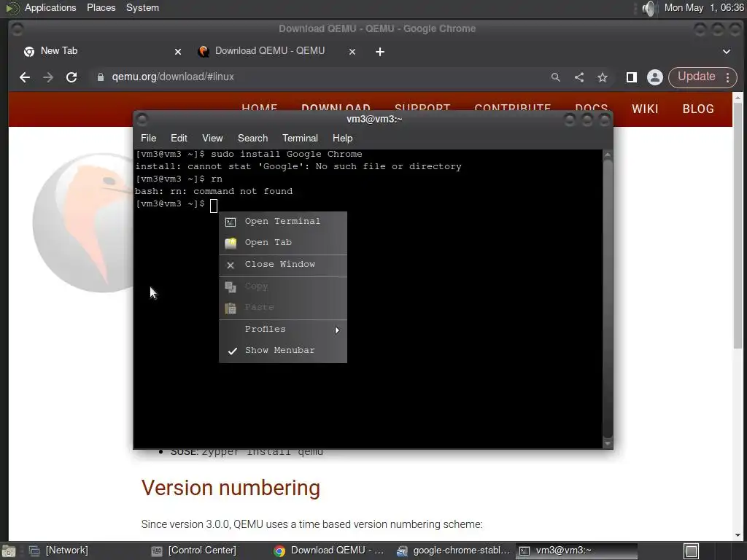This screenshot has width=747, height=560.
Task: Expand the tab search chevron
Action: (x=727, y=52)
